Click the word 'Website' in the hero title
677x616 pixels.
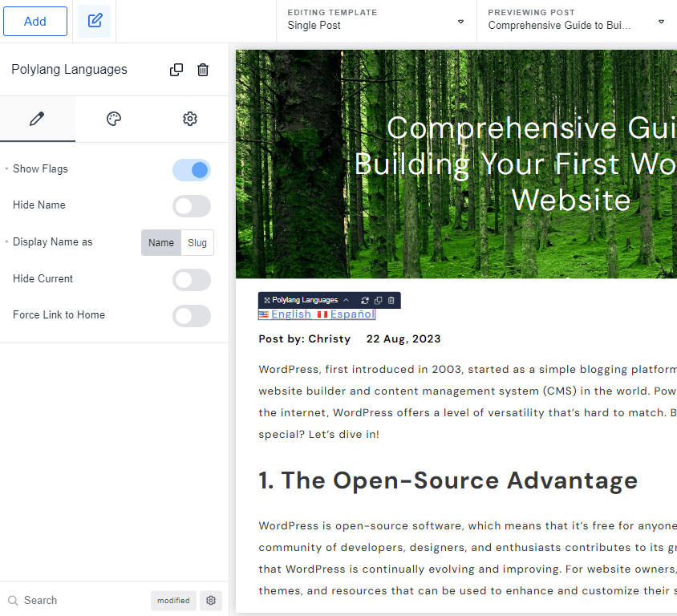coord(571,200)
